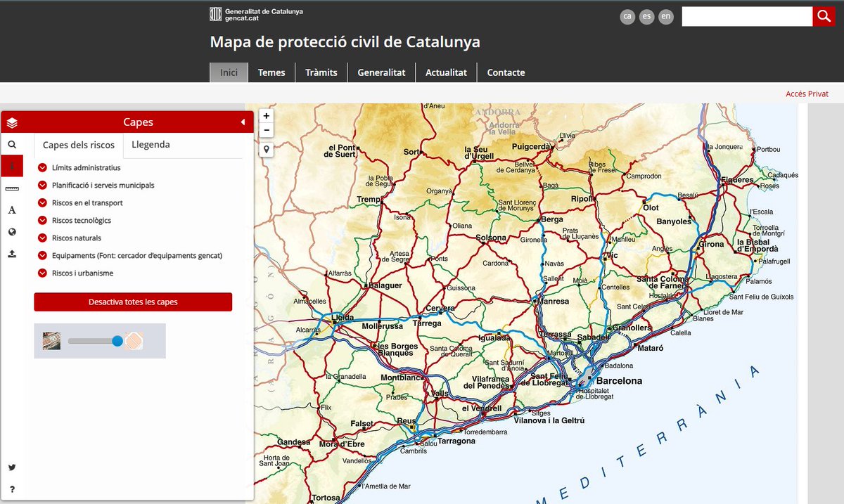
Task: Open the Twitter share icon
Action: (x=12, y=467)
